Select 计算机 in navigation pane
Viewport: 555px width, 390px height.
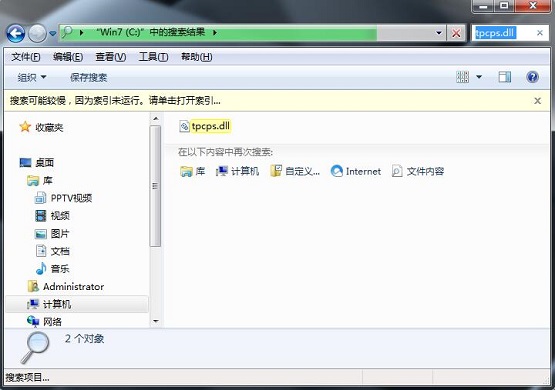(57, 304)
